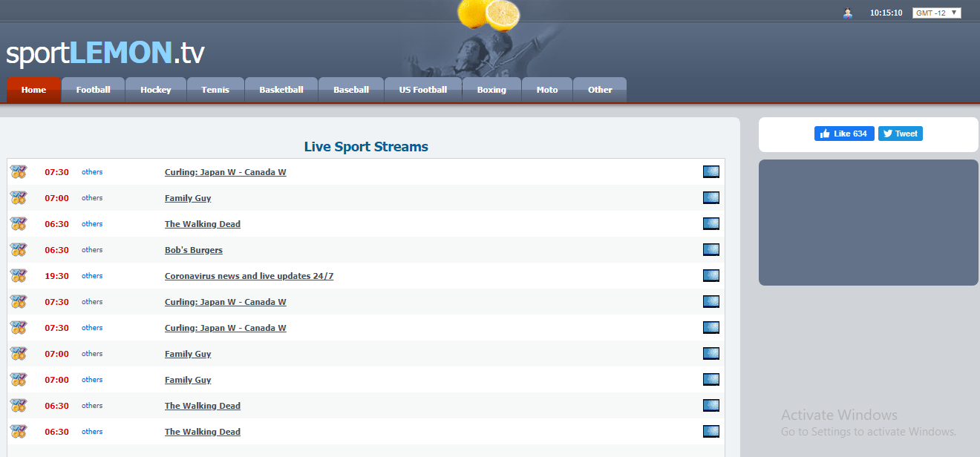This screenshot has height=457, width=980.
Task: Click the sportLEMON.tv logo
Action: 105,53
